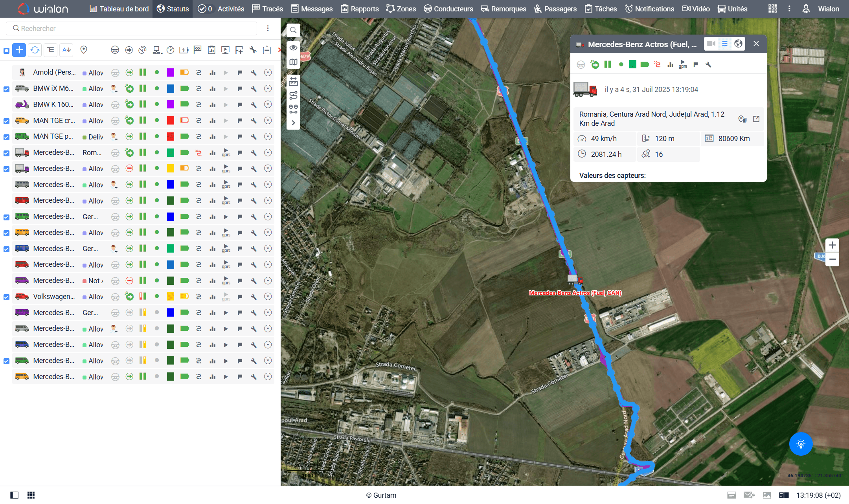The width and height of the screenshot is (849, 504).
Task: Open actions menu for BMW iX M6 row
Action: click(268, 88)
